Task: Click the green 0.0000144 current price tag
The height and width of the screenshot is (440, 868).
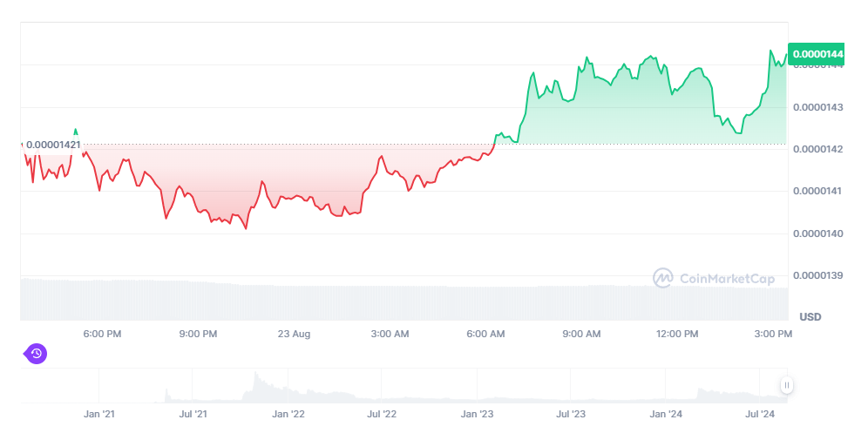Action: (x=816, y=54)
